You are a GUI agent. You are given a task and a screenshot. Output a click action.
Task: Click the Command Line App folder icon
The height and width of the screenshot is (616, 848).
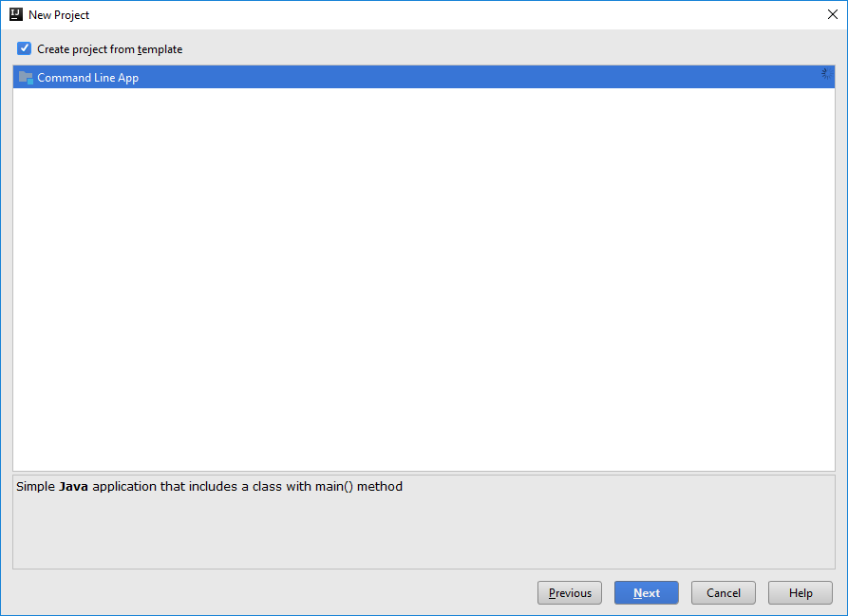[x=26, y=78]
